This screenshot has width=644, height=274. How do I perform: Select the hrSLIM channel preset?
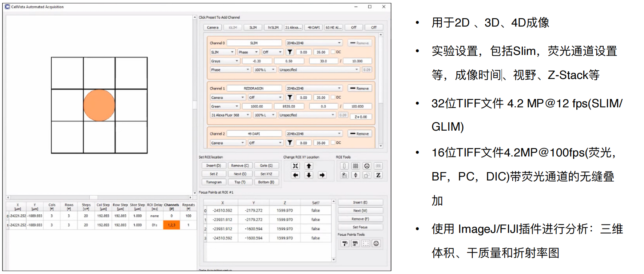coord(273,28)
